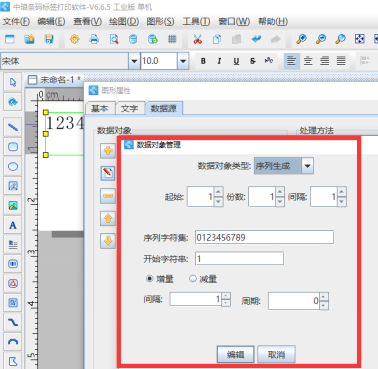Increase the 起始 spinner value
Viewport: 378px width, 369px height.
click(218, 192)
